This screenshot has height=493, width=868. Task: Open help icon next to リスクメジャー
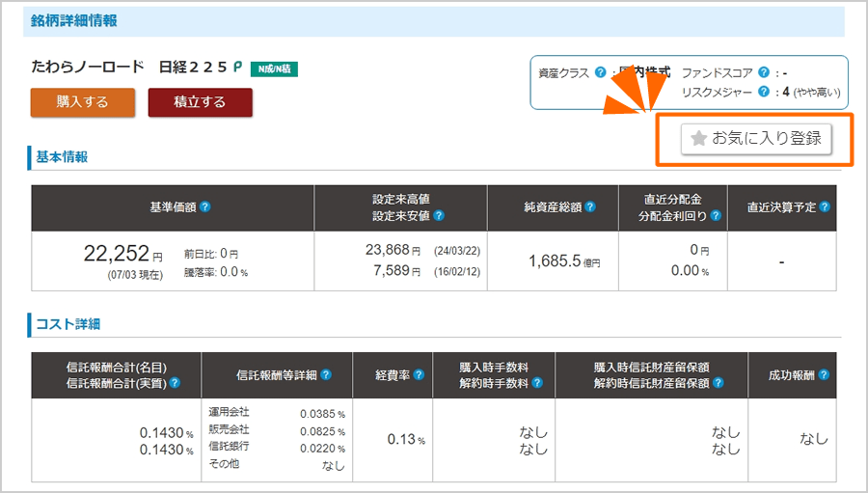[x=764, y=92]
